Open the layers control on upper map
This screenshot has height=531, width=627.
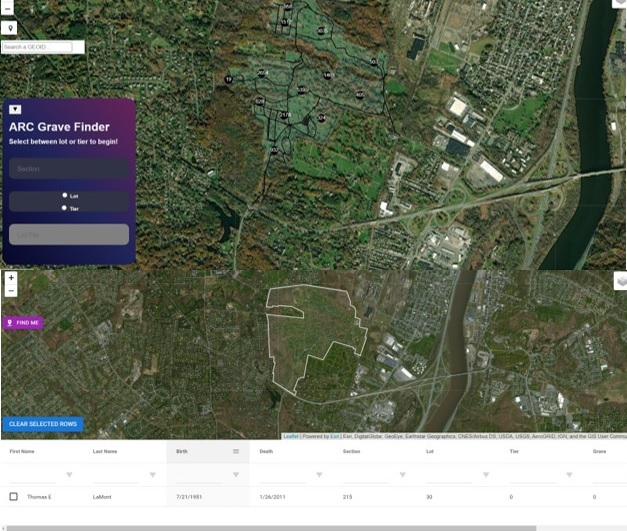(619, 3)
